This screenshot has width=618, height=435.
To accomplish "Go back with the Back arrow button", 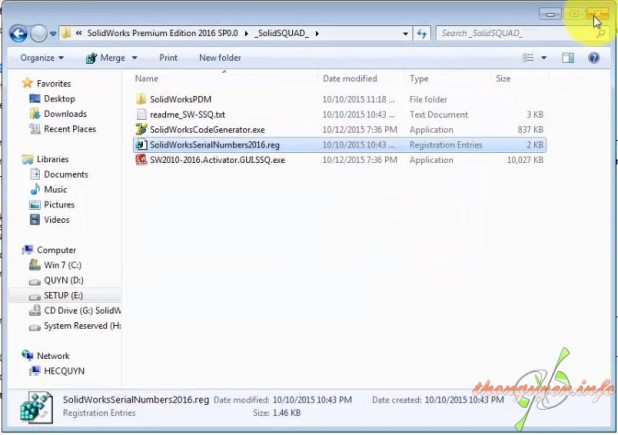I will pyautogui.click(x=19, y=34).
